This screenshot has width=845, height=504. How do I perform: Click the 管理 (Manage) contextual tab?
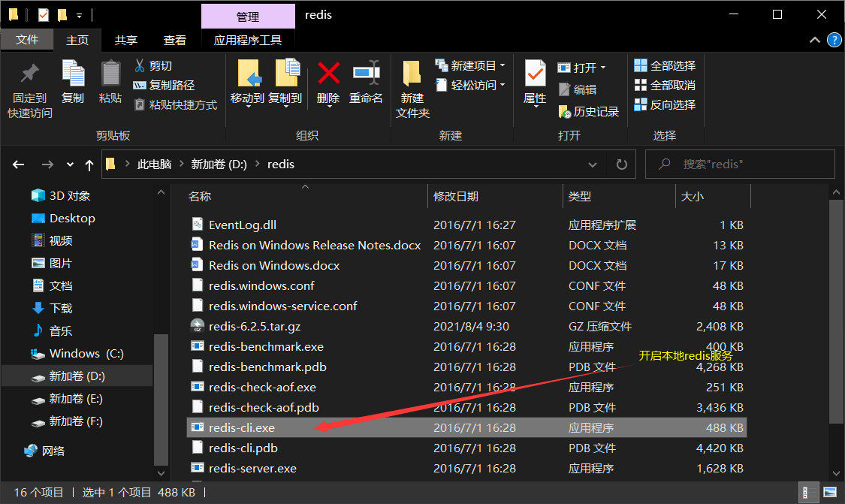pyautogui.click(x=248, y=17)
